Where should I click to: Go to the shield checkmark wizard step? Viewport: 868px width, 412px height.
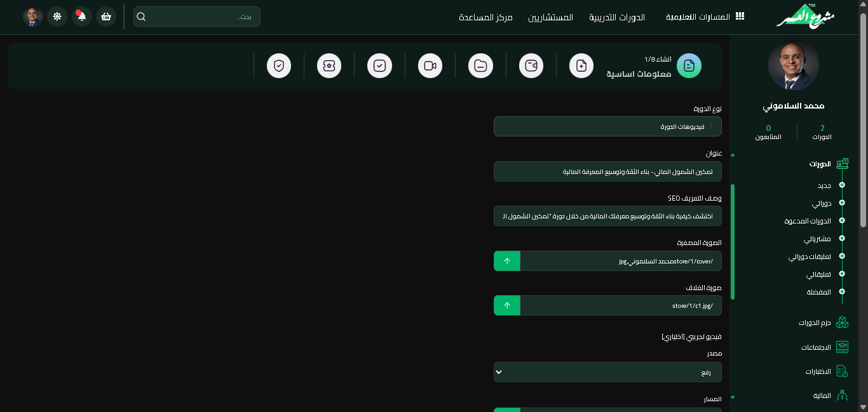click(x=279, y=66)
